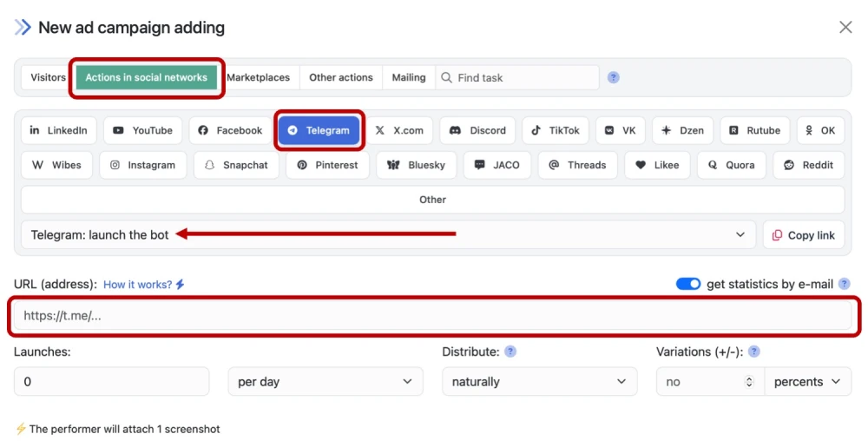This screenshot has width=868, height=447.
Task: Switch to the Marketplaces tab
Action: tap(258, 77)
